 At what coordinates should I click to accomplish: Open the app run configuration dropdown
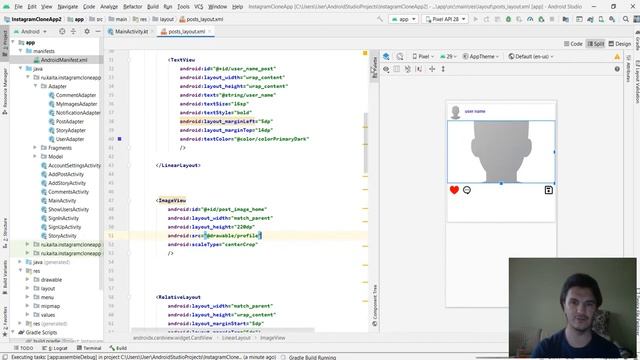pos(403,19)
